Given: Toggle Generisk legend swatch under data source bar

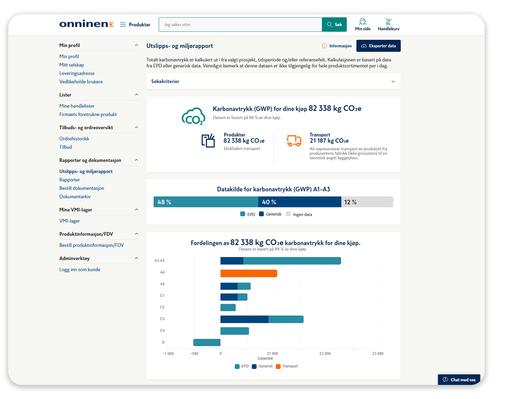Looking at the screenshot, I should pyautogui.click(x=261, y=214).
